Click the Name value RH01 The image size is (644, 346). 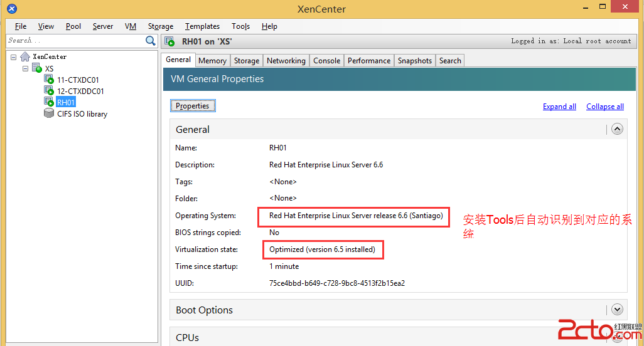click(277, 148)
